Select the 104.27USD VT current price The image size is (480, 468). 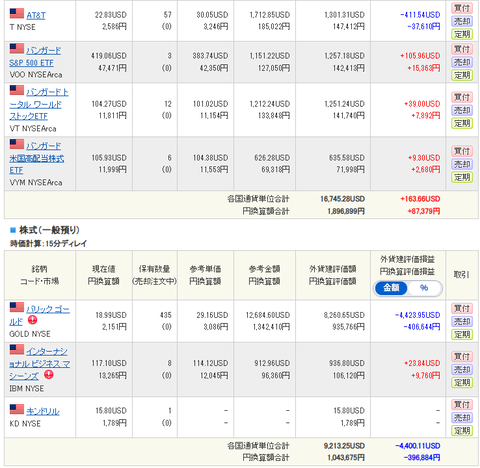[x=109, y=104]
